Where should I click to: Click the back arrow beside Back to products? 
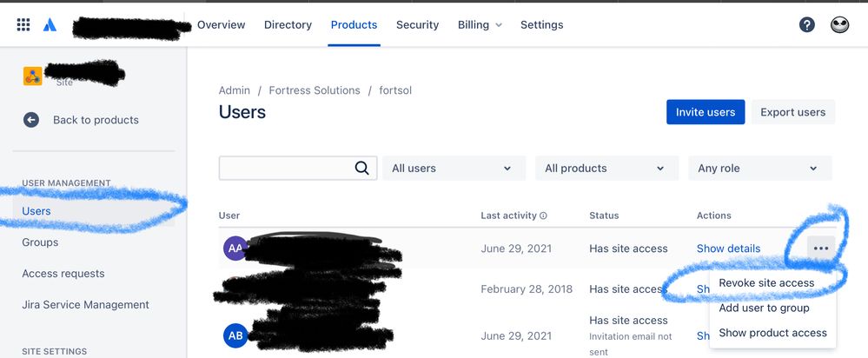click(x=31, y=120)
